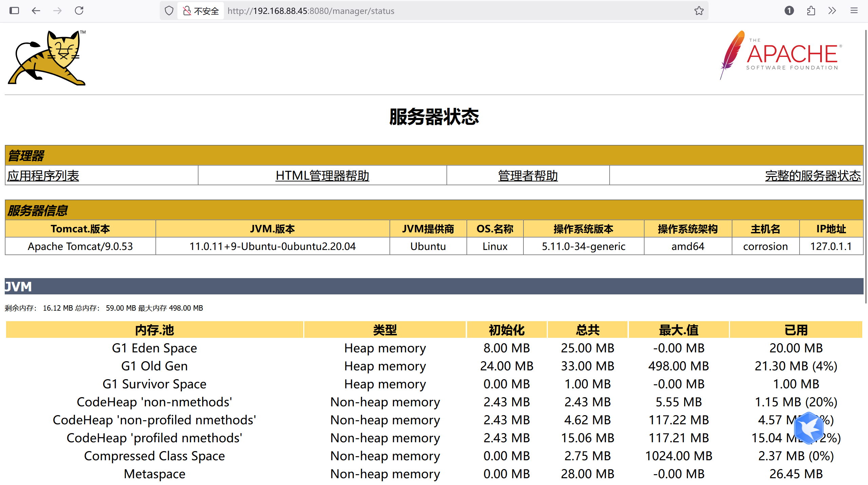Click the JVM section header bar
This screenshot has height=485, width=868.
434,286
